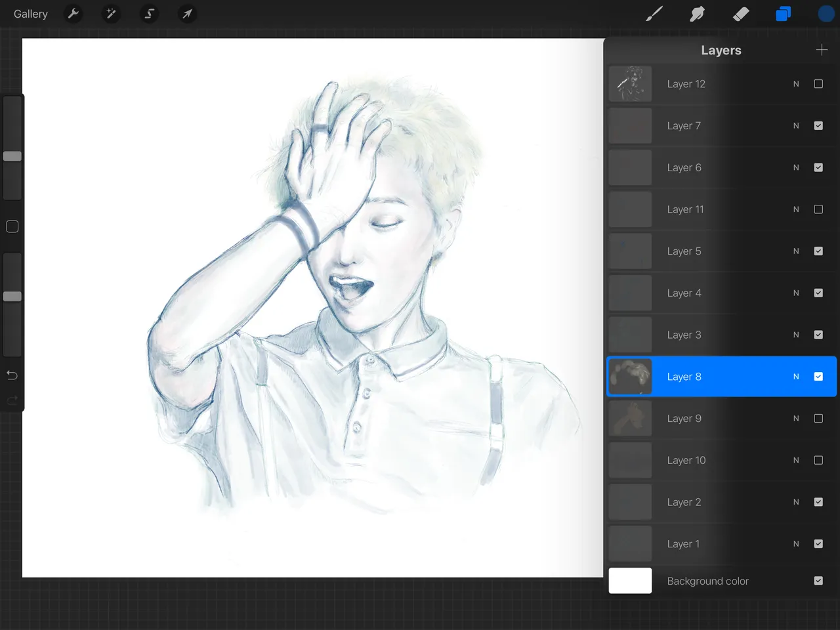The width and height of the screenshot is (840, 630).
Task: Open the Adjustments magic wand menu
Action: pyautogui.click(x=112, y=14)
